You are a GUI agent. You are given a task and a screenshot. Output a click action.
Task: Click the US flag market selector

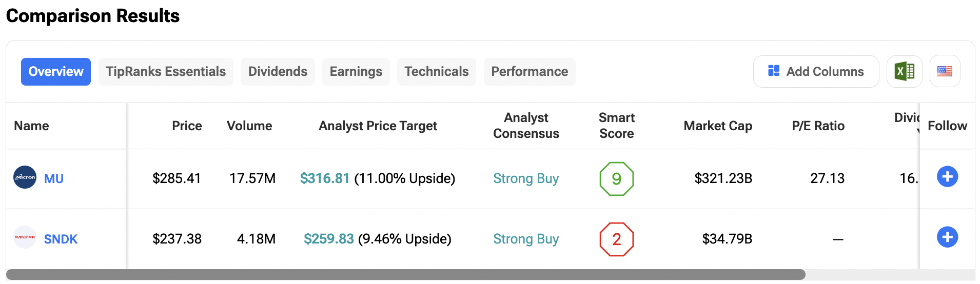point(945,71)
